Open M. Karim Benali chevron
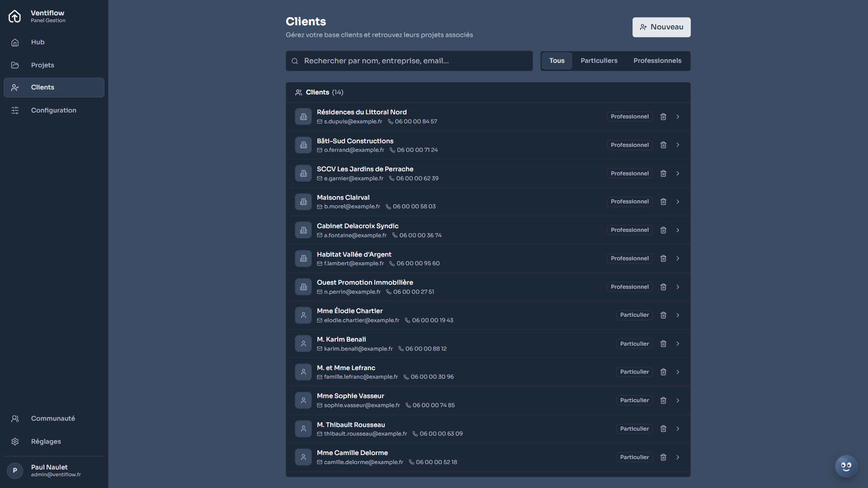 [x=678, y=344]
